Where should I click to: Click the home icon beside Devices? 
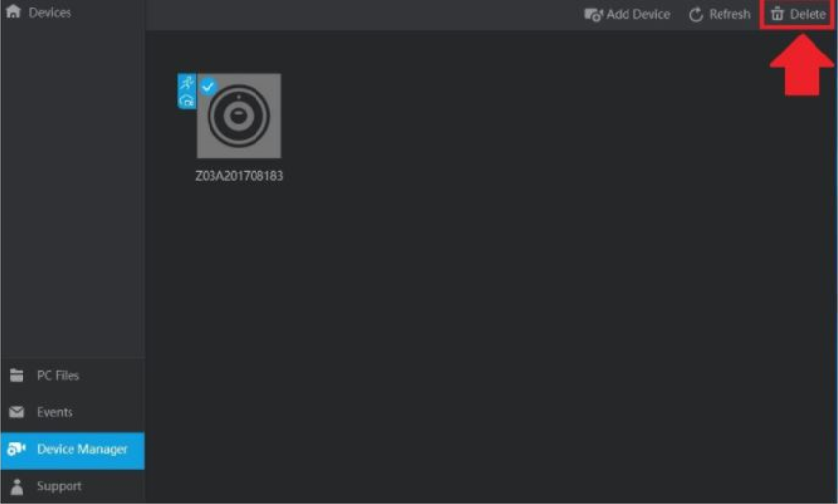click(x=13, y=11)
